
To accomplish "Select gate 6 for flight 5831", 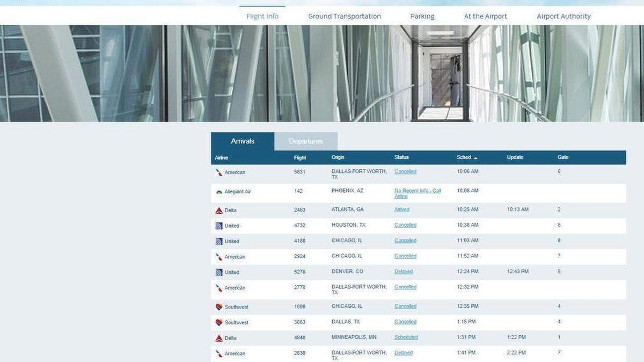I will pos(559,171).
